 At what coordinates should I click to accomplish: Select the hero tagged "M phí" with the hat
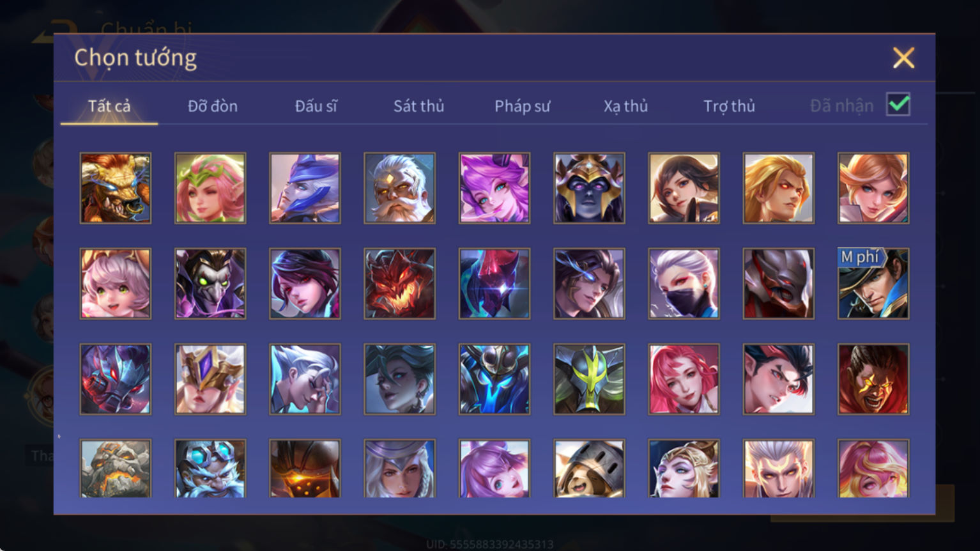pos(873,284)
